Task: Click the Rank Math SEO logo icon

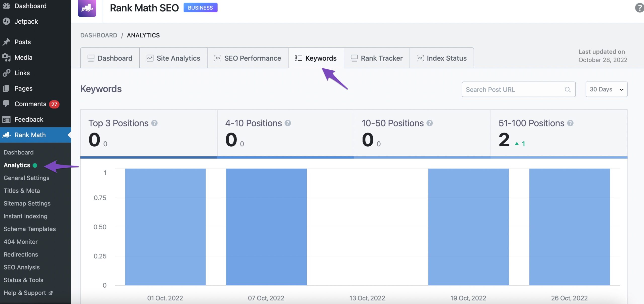Action: [87, 8]
